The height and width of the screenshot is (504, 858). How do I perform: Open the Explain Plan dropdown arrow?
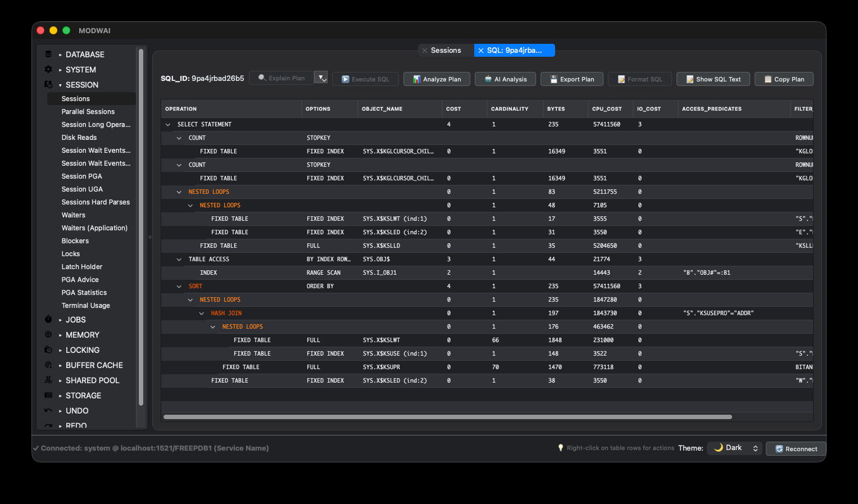tap(320, 79)
